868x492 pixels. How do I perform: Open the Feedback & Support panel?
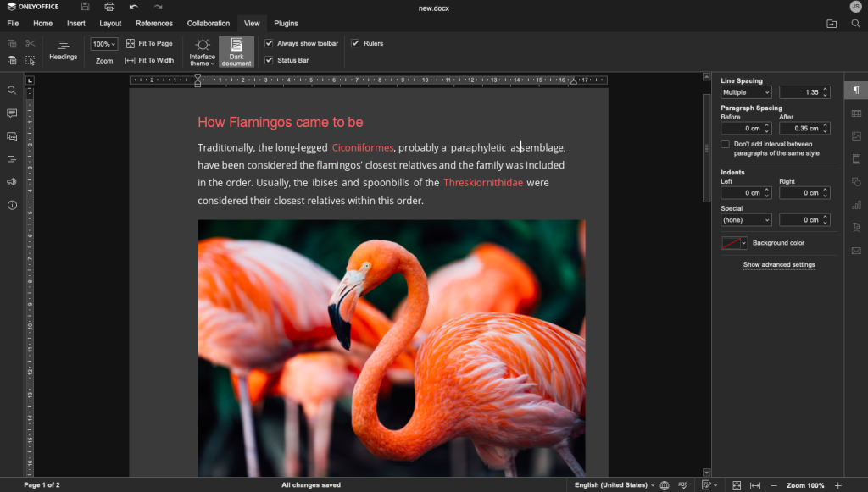pos(11,181)
